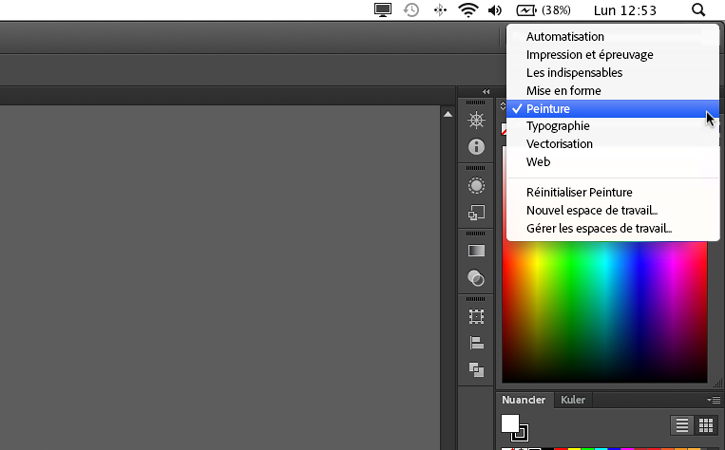Viewport: 725px width, 450px height.
Task: Select the white fill box in Nuancier
Action: [510, 423]
